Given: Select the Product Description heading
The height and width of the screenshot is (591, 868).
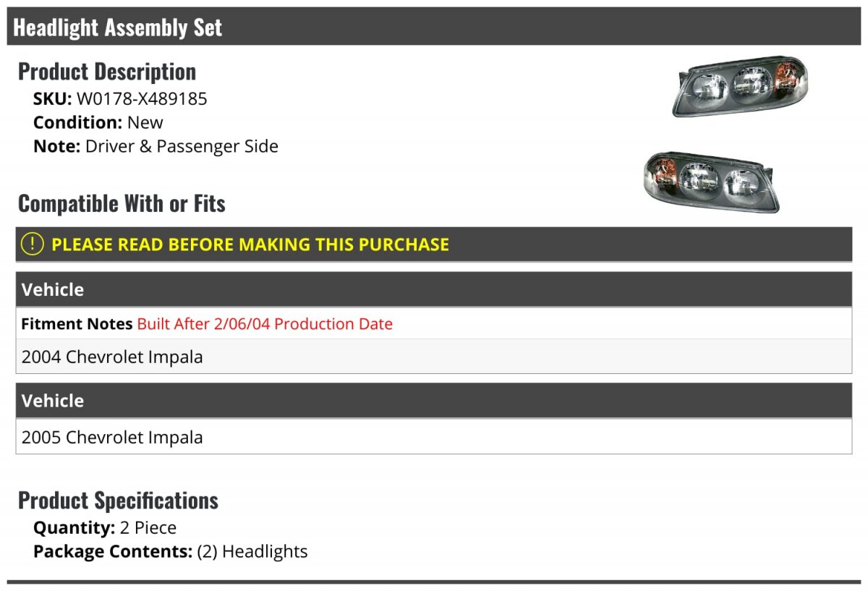Looking at the screenshot, I should tap(107, 72).
